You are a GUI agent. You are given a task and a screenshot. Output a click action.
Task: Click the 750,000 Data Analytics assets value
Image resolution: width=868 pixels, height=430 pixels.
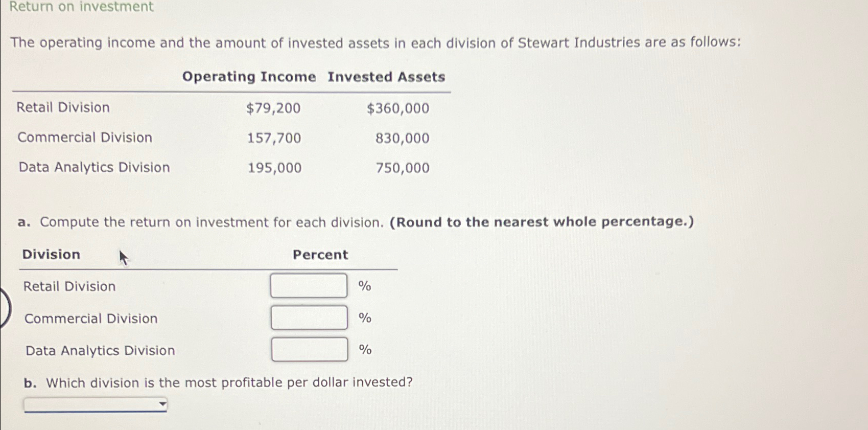coord(403,168)
